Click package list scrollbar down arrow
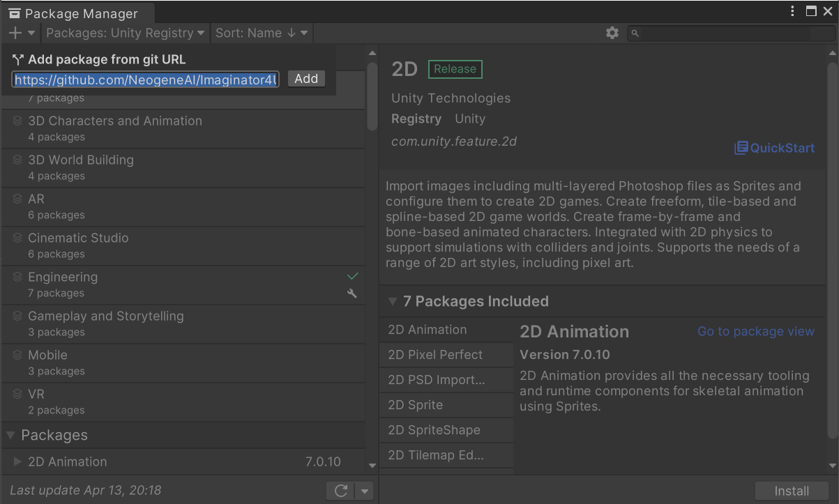The height and width of the screenshot is (504, 839). (x=372, y=466)
